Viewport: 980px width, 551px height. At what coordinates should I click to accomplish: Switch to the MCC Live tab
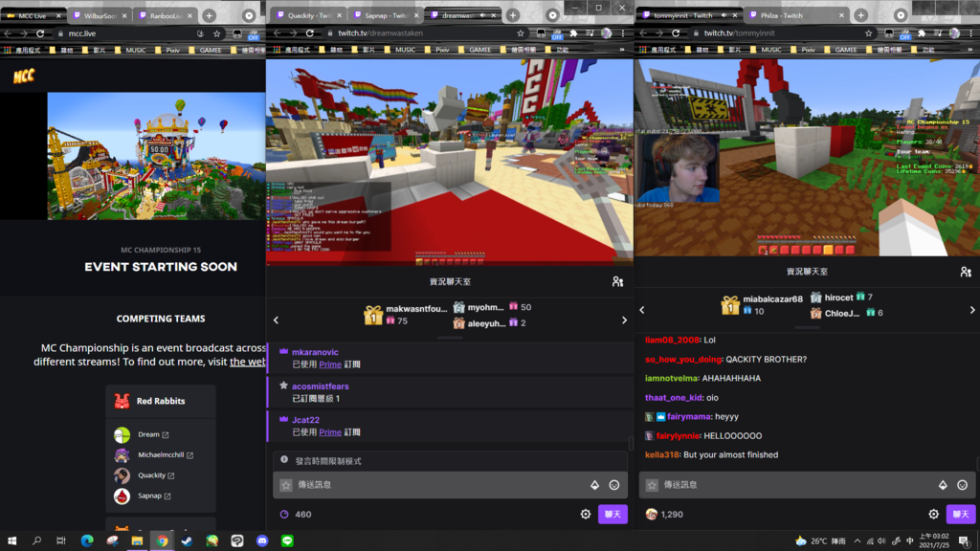[x=33, y=15]
